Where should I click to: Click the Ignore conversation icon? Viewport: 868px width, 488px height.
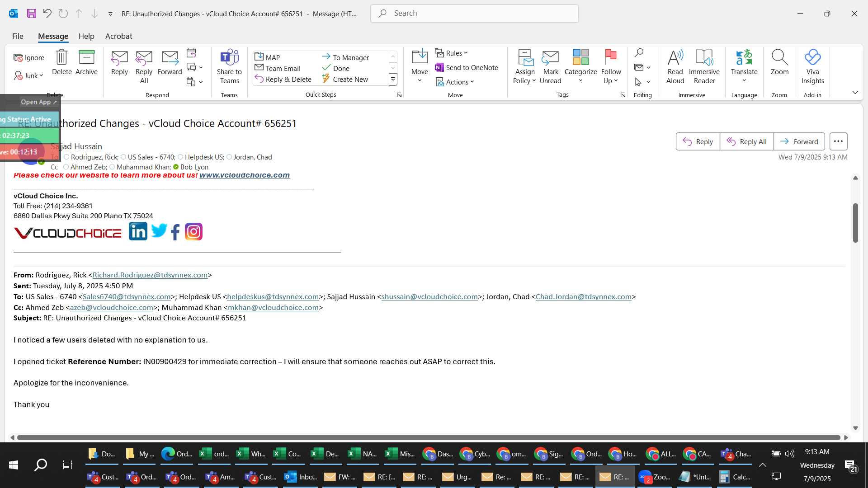pyautogui.click(x=28, y=58)
